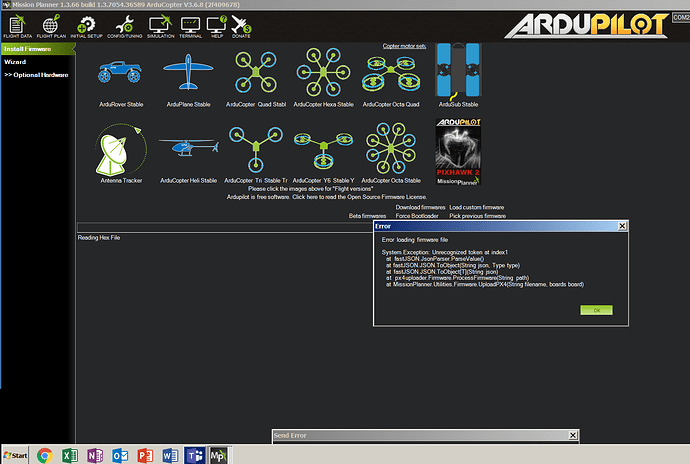Click Force Bootloader link
The image size is (690, 464).
pyautogui.click(x=417, y=216)
